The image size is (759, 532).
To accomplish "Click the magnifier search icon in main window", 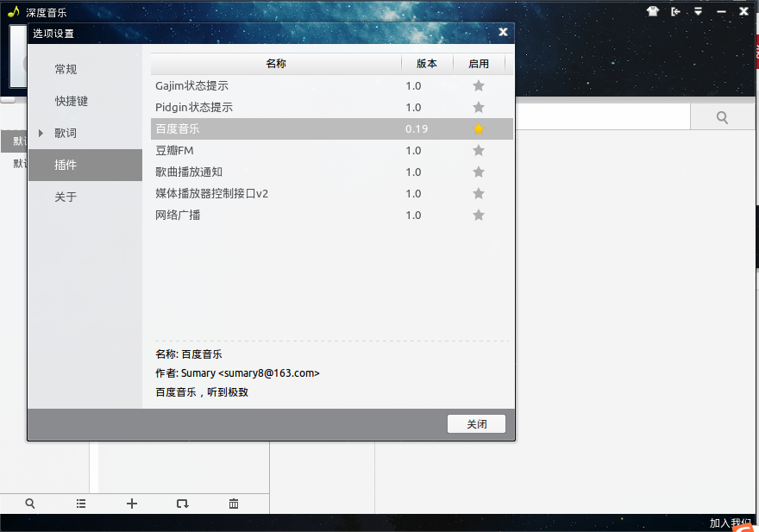I will [722, 117].
